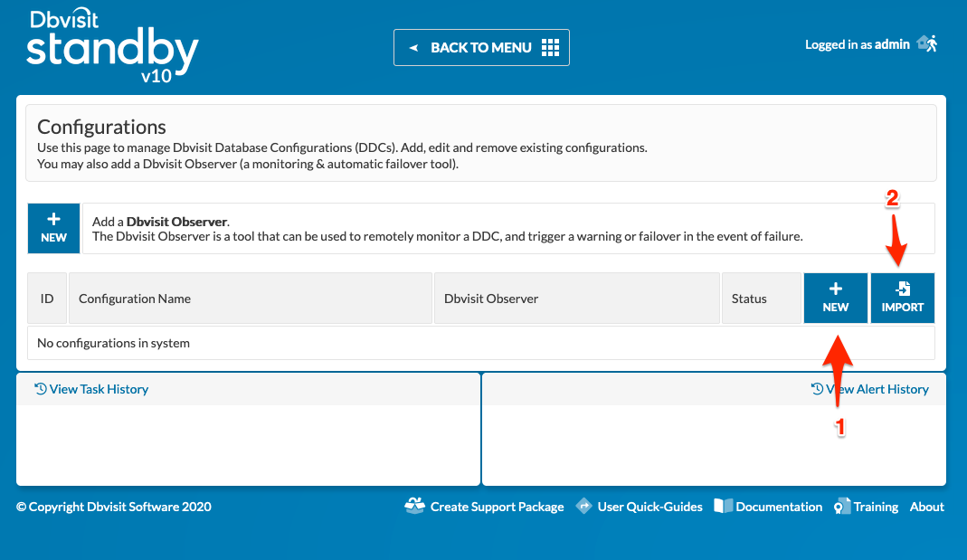
Task: Click the plus NEW button in the table header
Action: pyautogui.click(x=835, y=298)
